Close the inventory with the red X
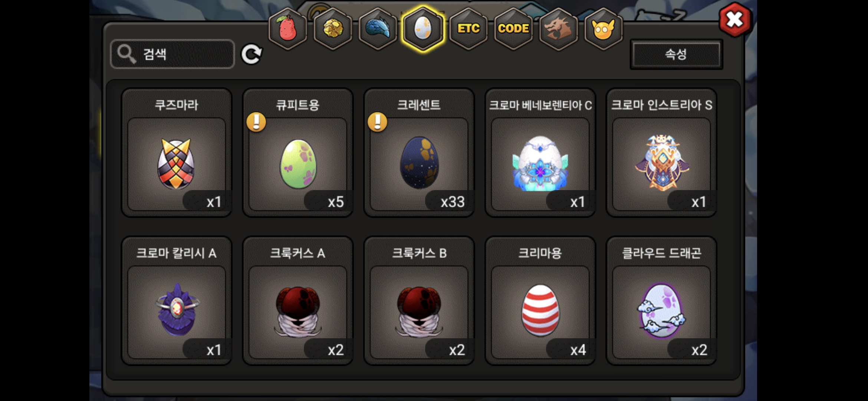 pyautogui.click(x=735, y=20)
